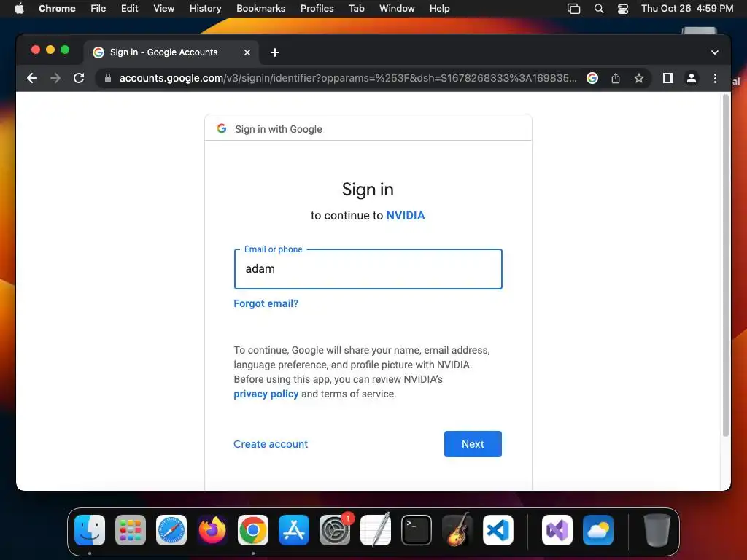Follow the Forgot email? link

(x=266, y=303)
